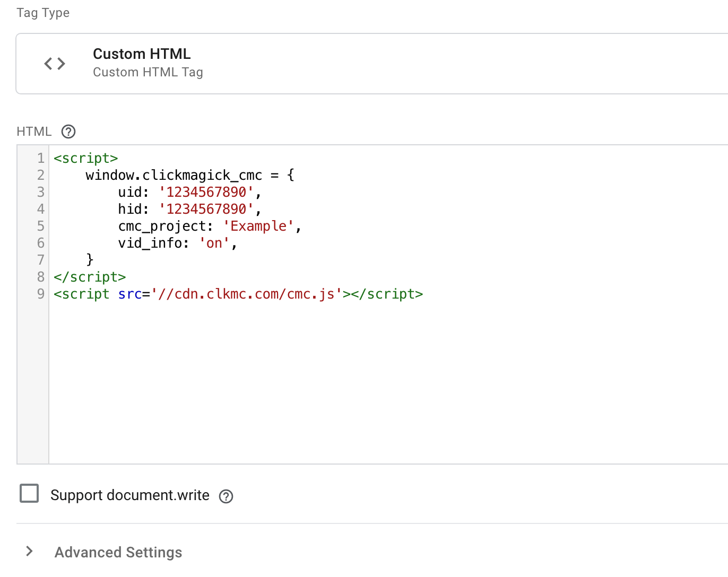
Task: Click the closing brace on line 7
Action: click(x=90, y=260)
